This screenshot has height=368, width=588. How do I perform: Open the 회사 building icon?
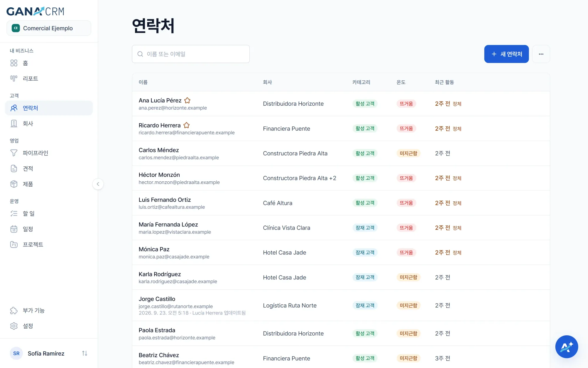pos(14,123)
